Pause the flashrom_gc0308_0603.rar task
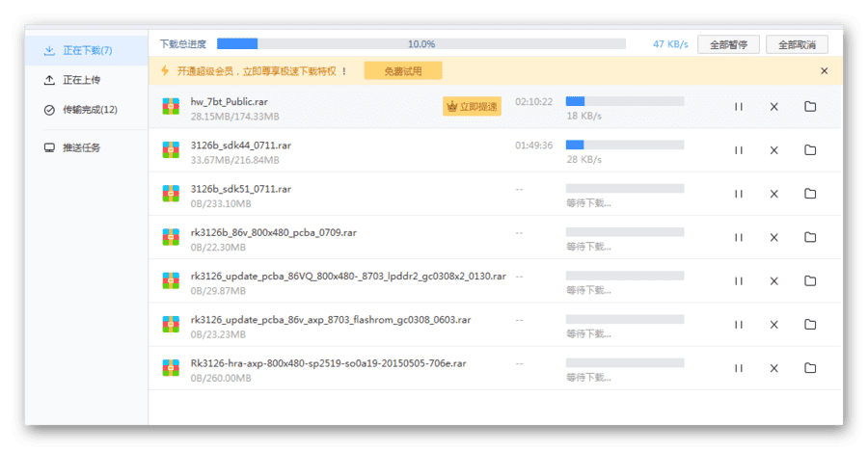 click(739, 325)
